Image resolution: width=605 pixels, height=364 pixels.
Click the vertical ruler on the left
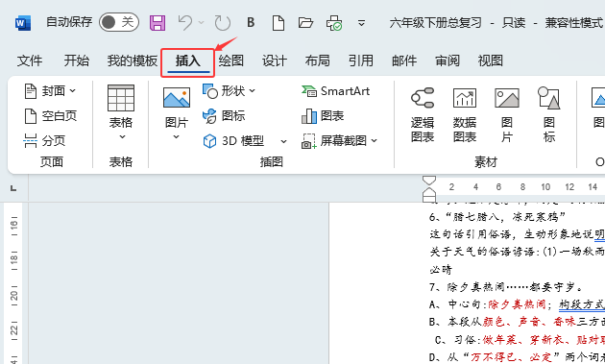pos(13,283)
